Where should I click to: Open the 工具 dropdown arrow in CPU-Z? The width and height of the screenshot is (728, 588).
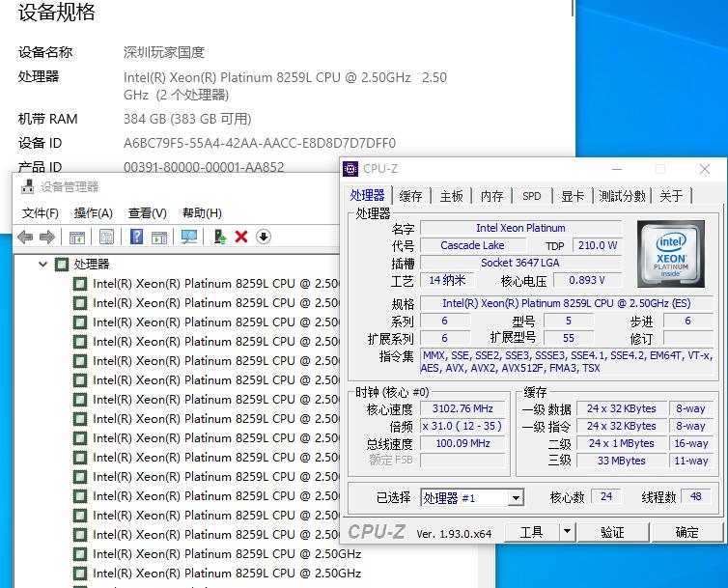tap(567, 531)
